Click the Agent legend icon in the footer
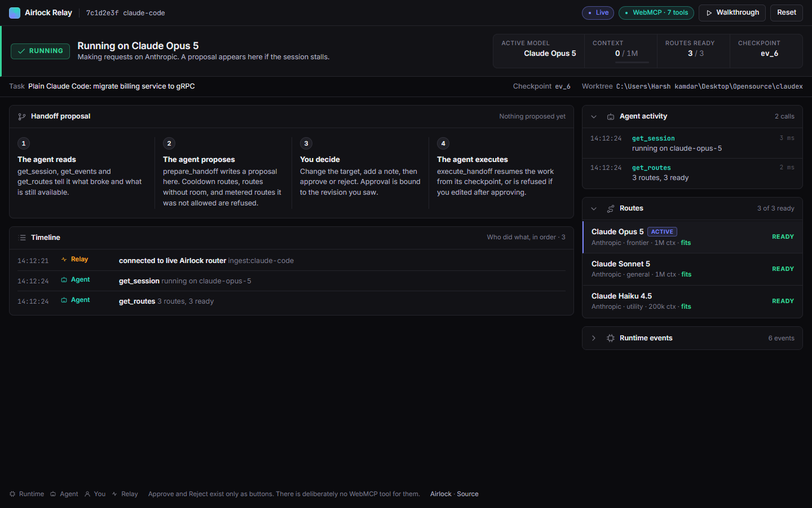 pyautogui.click(x=53, y=494)
